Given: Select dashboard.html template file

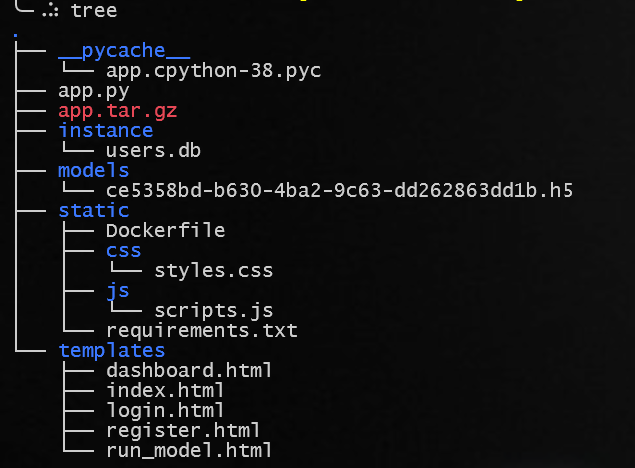Looking at the screenshot, I should (x=189, y=370).
